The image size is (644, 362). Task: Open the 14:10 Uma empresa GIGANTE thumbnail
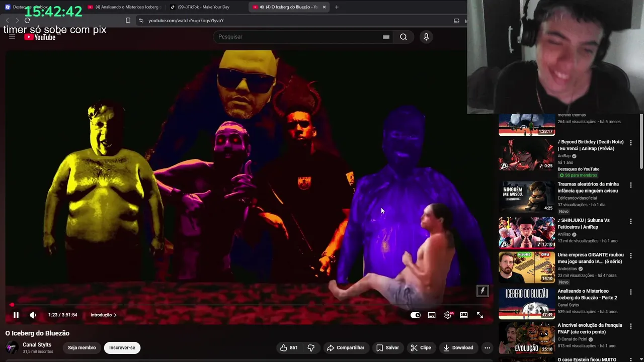[x=527, y=267]
